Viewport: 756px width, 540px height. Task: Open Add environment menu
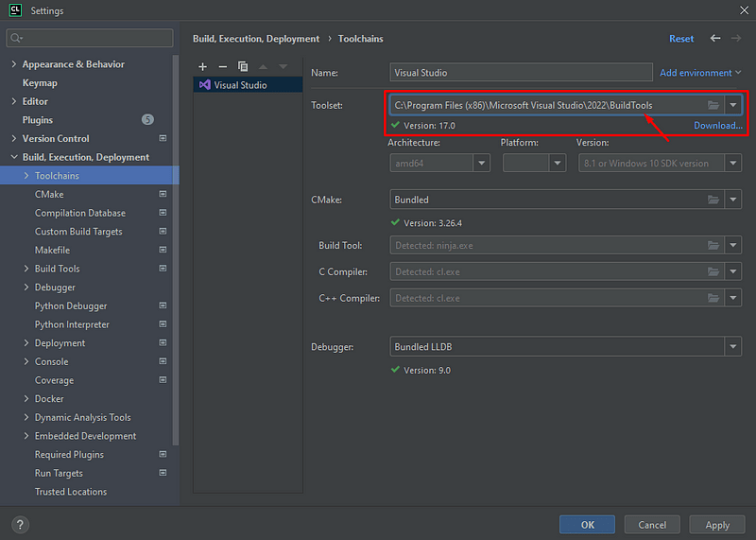pyautogui.click(x=700, y=73)
